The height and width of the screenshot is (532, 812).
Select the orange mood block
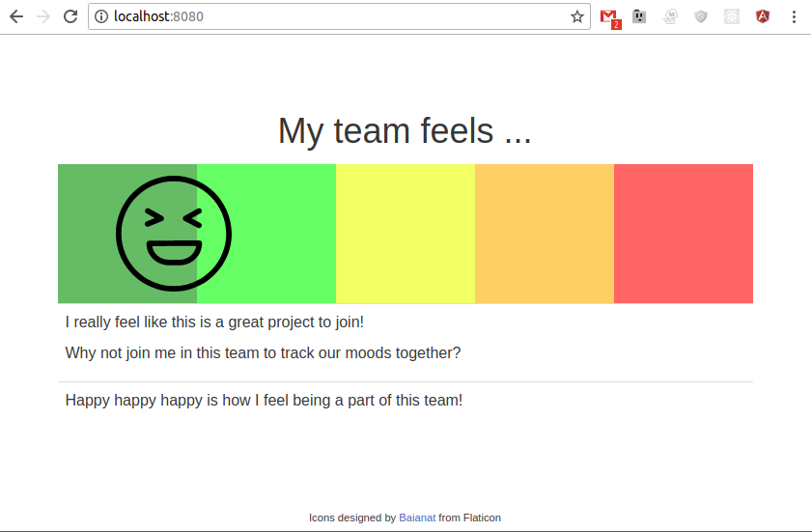click(x=545, y=234)
